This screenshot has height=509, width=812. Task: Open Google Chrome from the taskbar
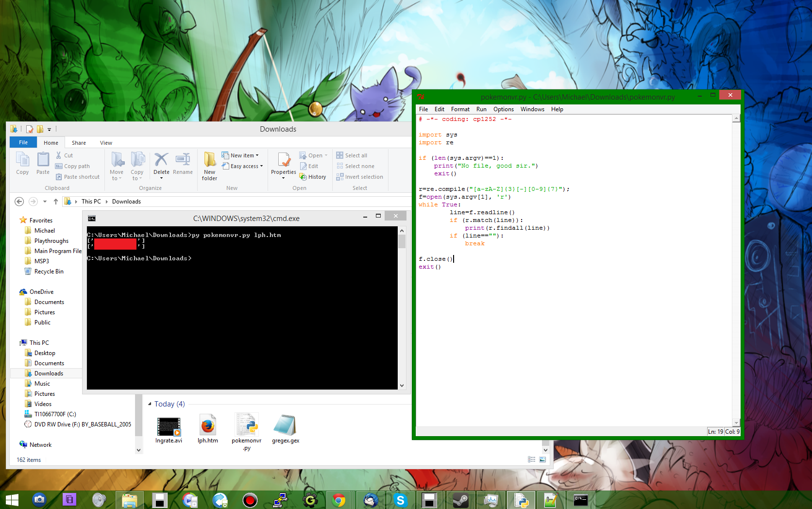pyautogui.click(x=339, y=500)
